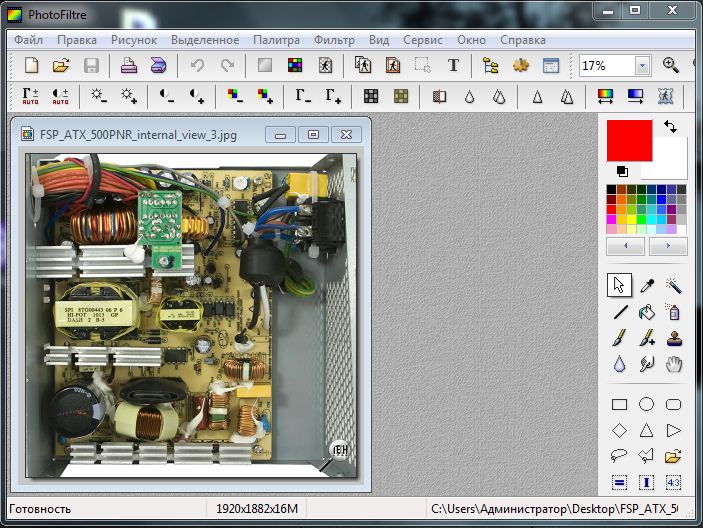
Task: Apply grayscale grid filter icon
Action: [371, 96]
